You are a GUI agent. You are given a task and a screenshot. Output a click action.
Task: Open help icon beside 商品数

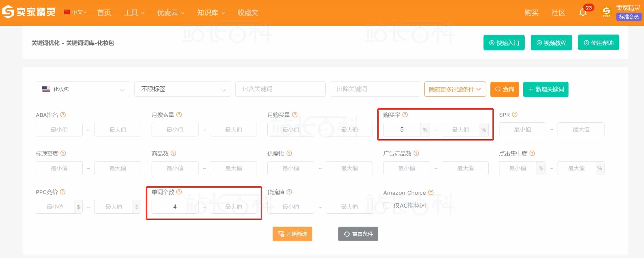173,153
